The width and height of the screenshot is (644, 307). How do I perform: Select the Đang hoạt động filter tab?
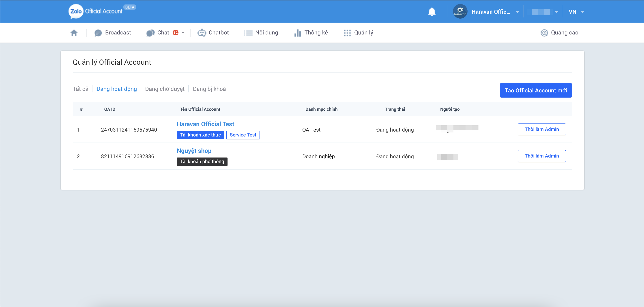116,89
